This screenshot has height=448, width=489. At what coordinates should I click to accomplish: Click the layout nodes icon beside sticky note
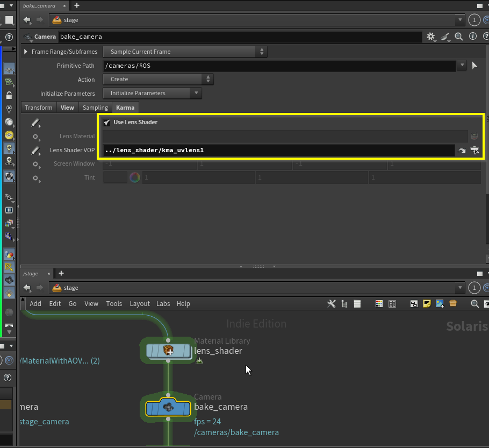coord(414,304)
